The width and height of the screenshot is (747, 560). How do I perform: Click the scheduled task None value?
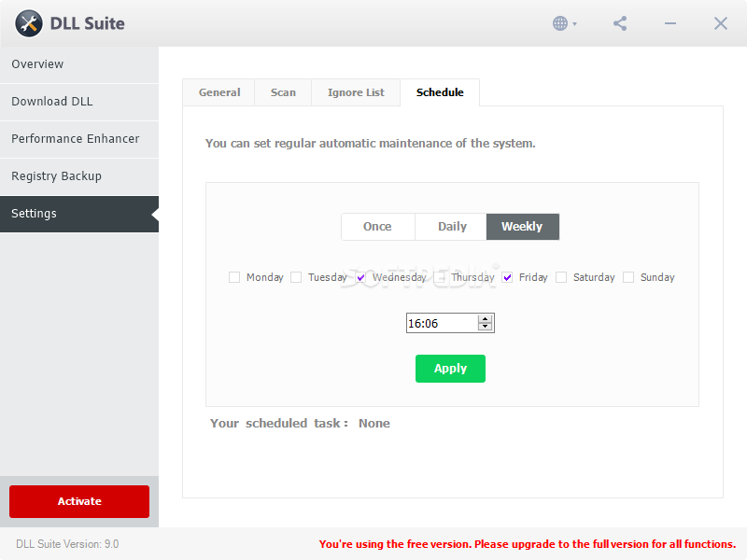tap(374, 424)
